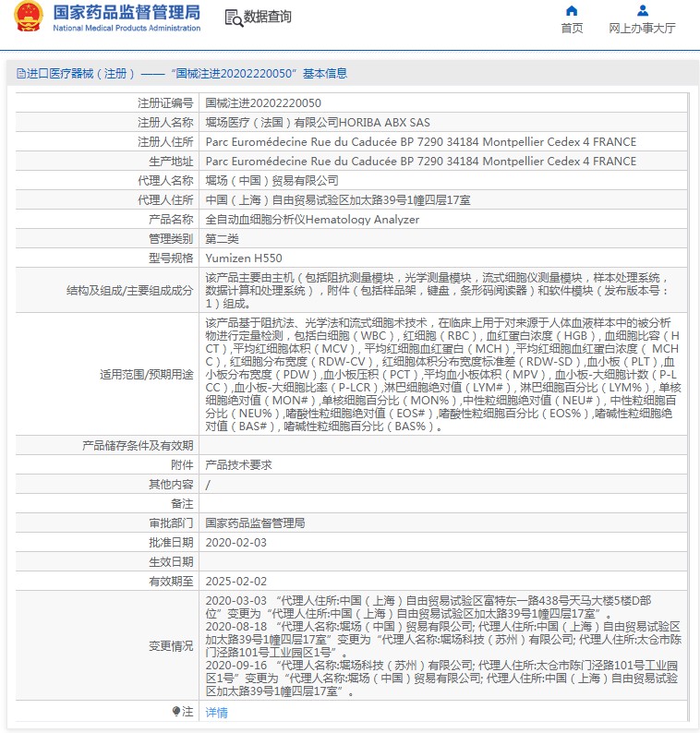
Task: Go to 首页 home page
Action: click(572, 28)
